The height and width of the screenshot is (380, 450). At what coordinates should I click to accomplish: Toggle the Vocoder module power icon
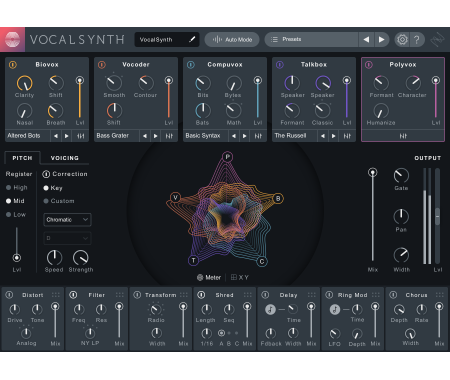coord(102,65)
